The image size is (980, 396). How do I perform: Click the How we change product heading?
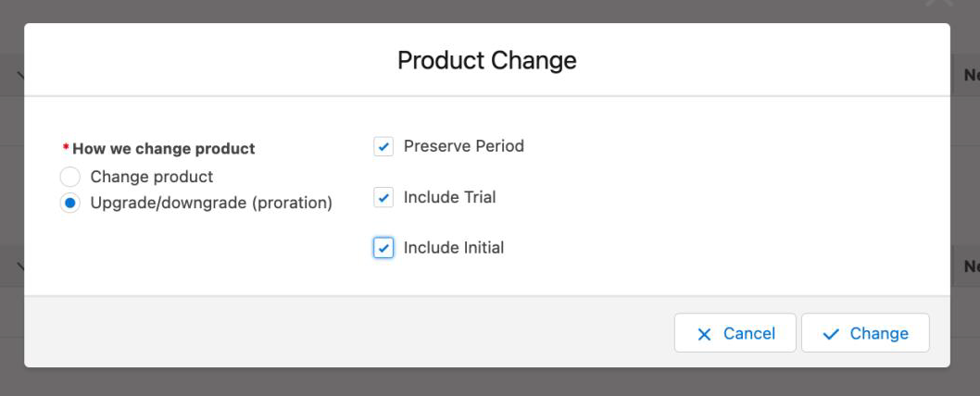[x=163, y=148]
